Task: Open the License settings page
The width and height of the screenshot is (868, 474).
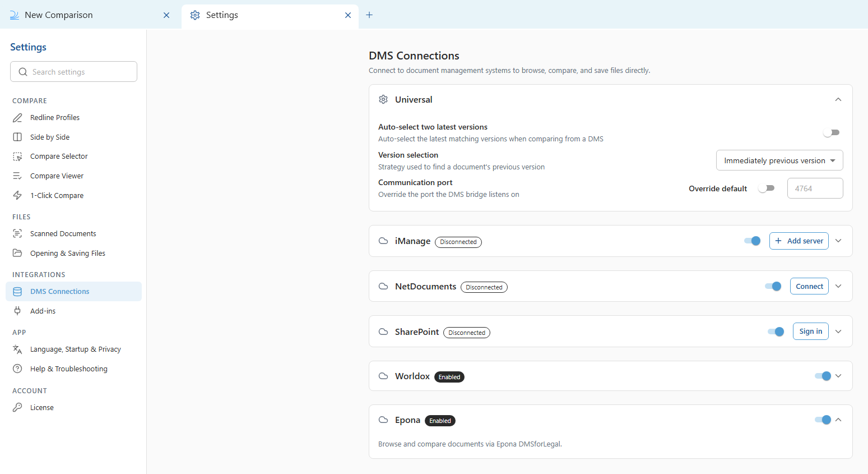Action: (x=73, y=407)
